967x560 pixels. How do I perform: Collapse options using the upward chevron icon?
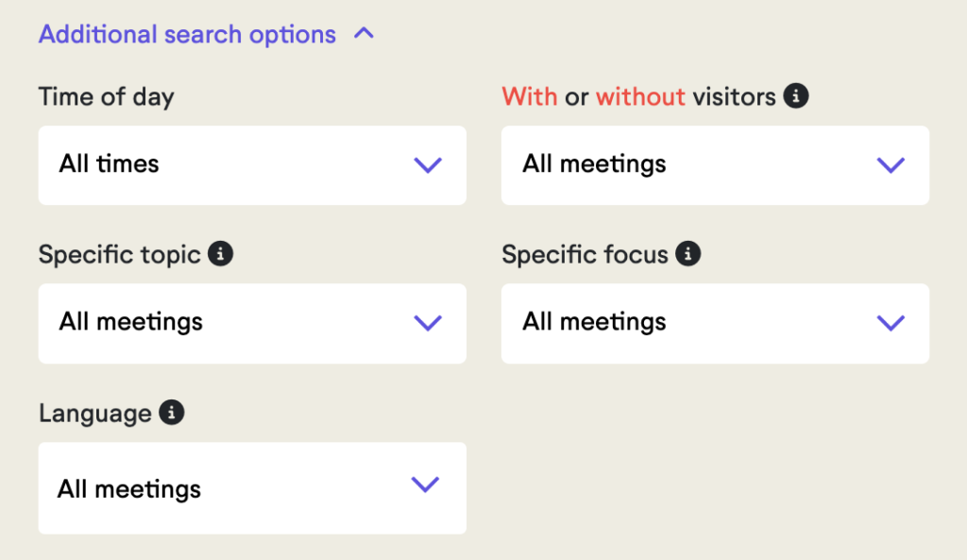364,33
